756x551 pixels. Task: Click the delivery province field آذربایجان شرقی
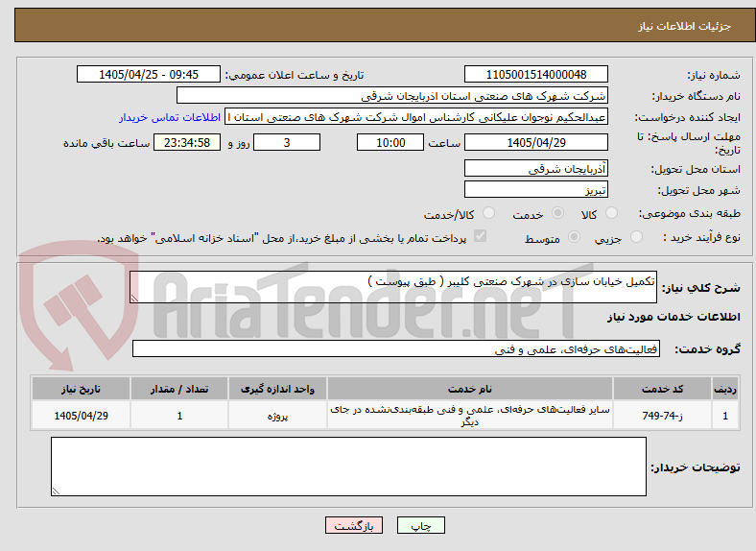(535, 168)
